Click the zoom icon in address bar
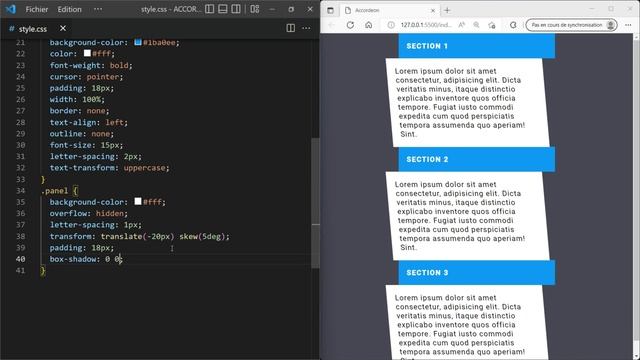 click(x=476, y=25)
